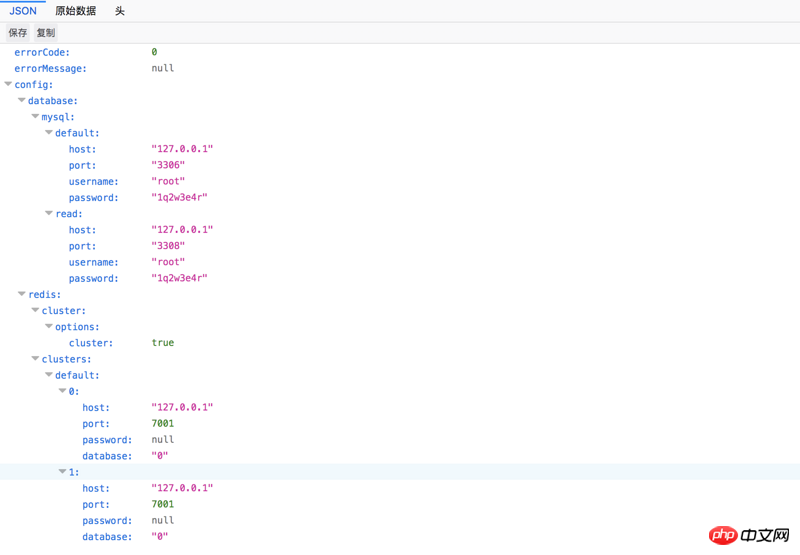Collapse the default node under mysql
Screen dimensions: 800x555
[x=49, y=133]
